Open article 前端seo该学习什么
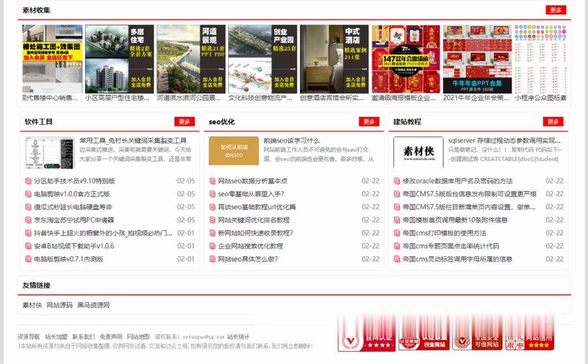The width and height of the screenshot is (588, 364). (x=291, y=141)
